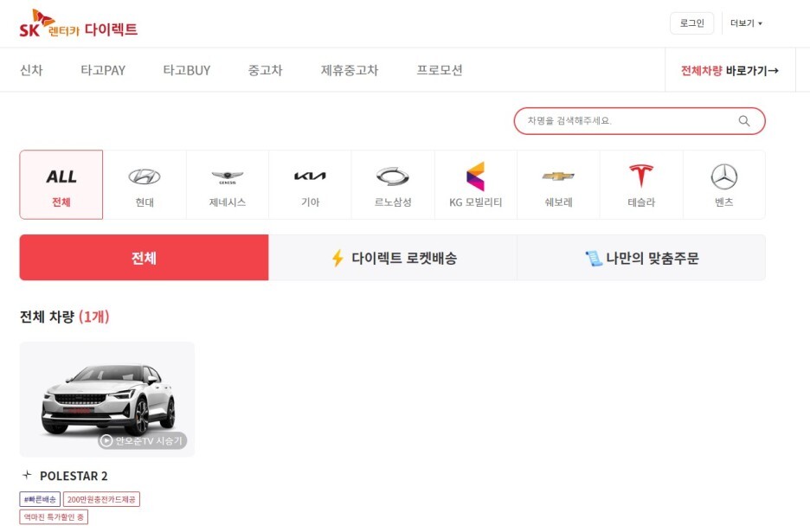Open the 중고차 menu

[x=265, y=70]
